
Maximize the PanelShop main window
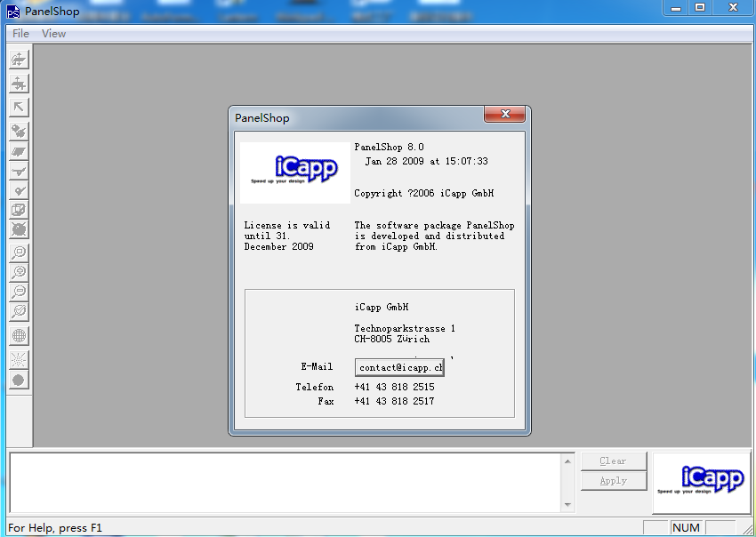(x=700, y=8)
